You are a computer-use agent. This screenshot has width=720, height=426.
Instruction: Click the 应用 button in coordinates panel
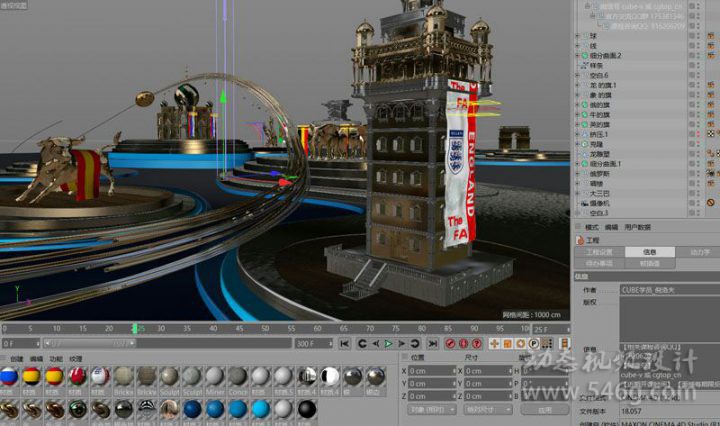click(x=545, y=410)
